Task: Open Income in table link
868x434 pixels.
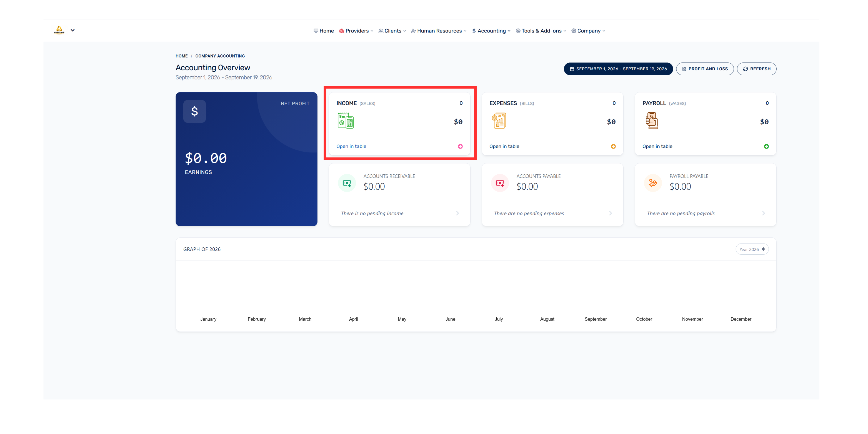Action: (351, 146)
